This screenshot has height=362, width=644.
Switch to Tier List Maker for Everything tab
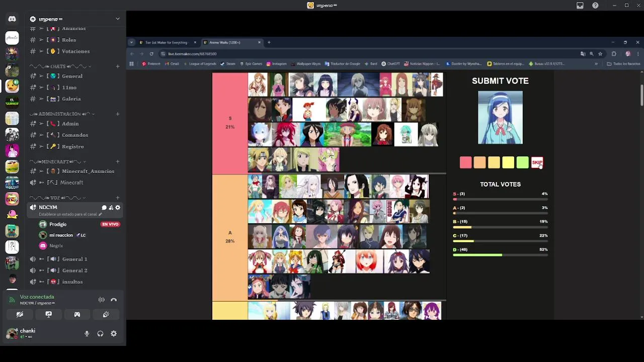(166, 42)
